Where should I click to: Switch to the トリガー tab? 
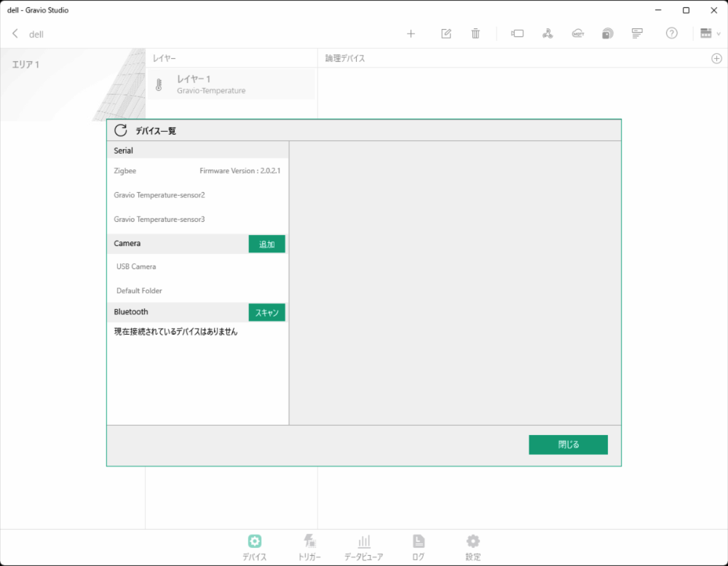(309, 547)
